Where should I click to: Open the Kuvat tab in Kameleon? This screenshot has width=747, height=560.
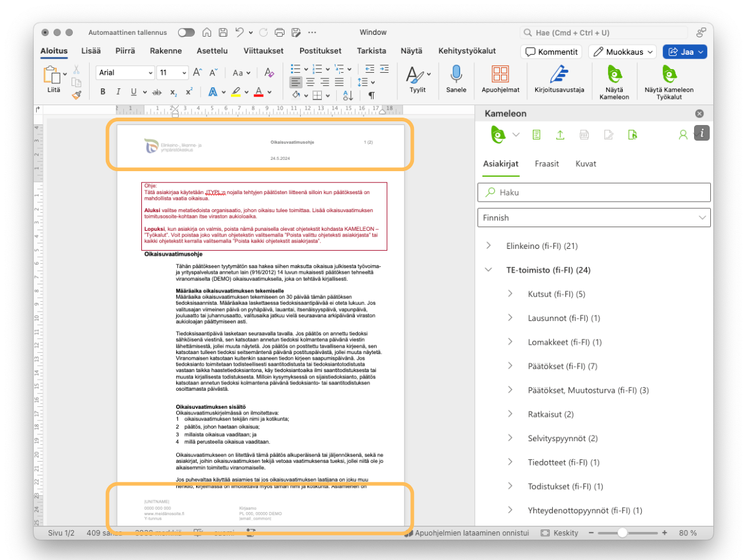click(x=586, y=164)
